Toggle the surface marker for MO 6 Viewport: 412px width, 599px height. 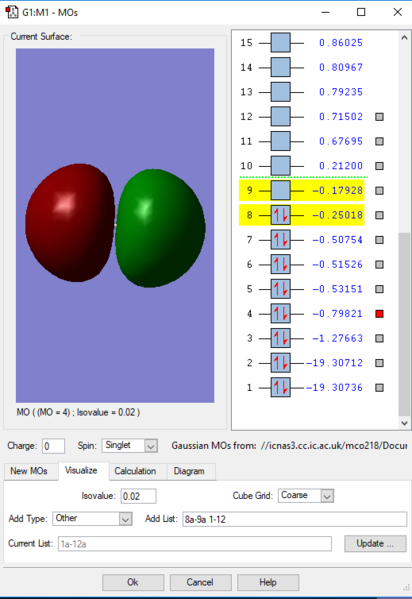click(379, 264)
